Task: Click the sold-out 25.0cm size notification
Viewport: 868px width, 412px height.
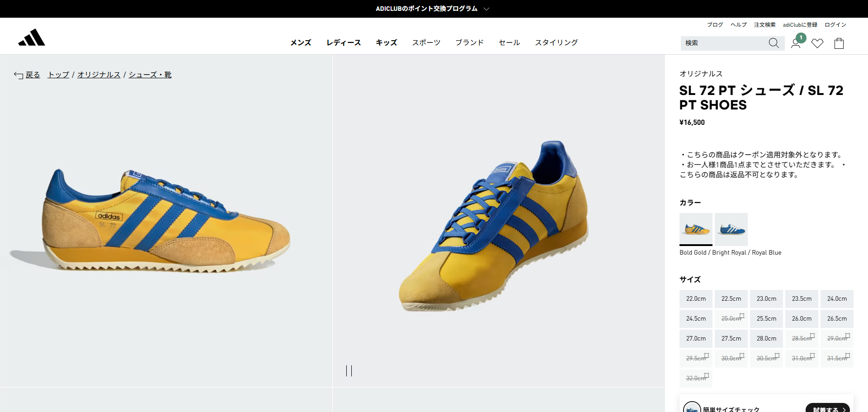Action: 731,319
